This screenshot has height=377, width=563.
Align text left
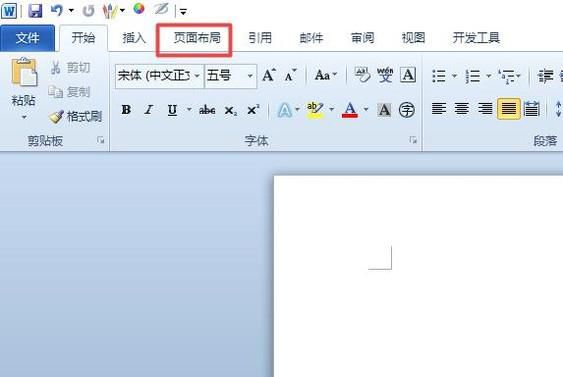(x=439, y=108)
